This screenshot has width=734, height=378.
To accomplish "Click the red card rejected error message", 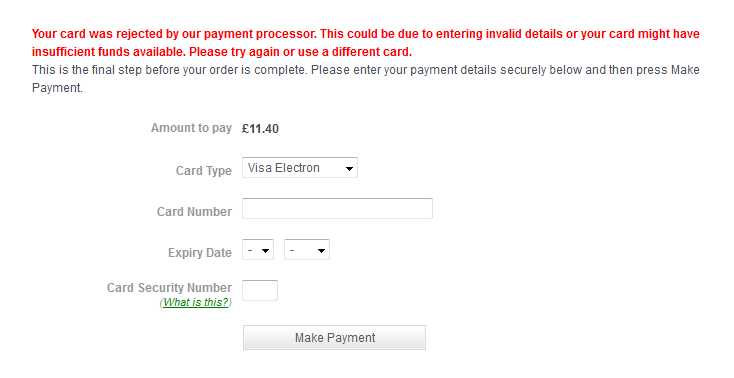I will 366,43.
